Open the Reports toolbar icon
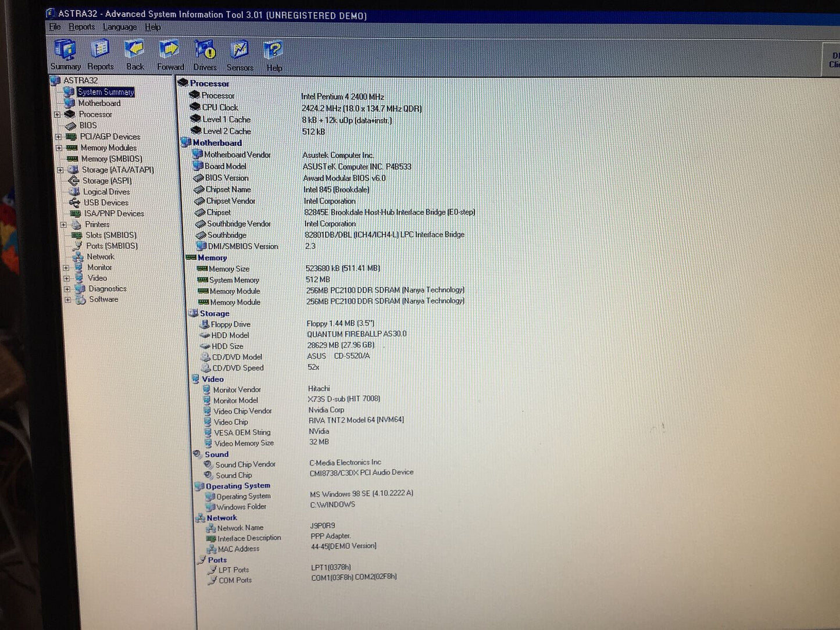Image resolution: width=840 pixels, height=630 pixels. point(100,52)
